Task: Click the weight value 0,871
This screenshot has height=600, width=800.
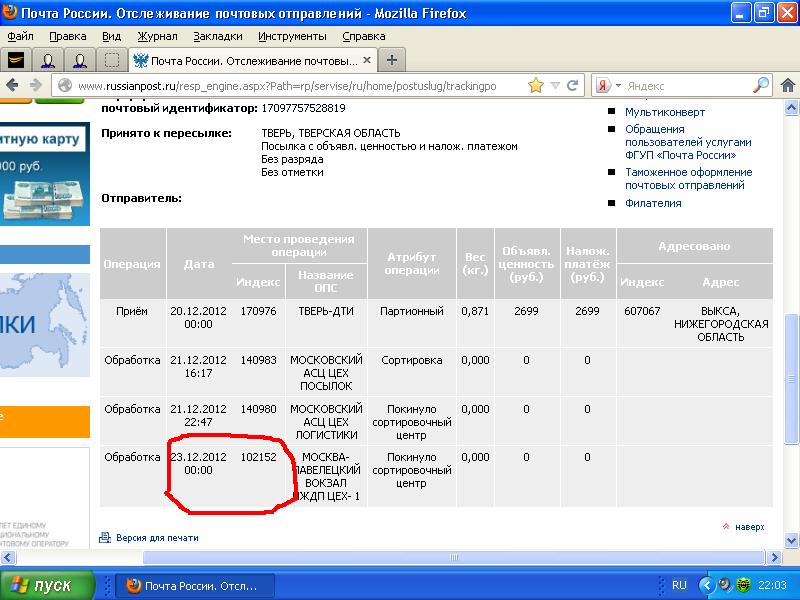Action: tap(475, 311)
